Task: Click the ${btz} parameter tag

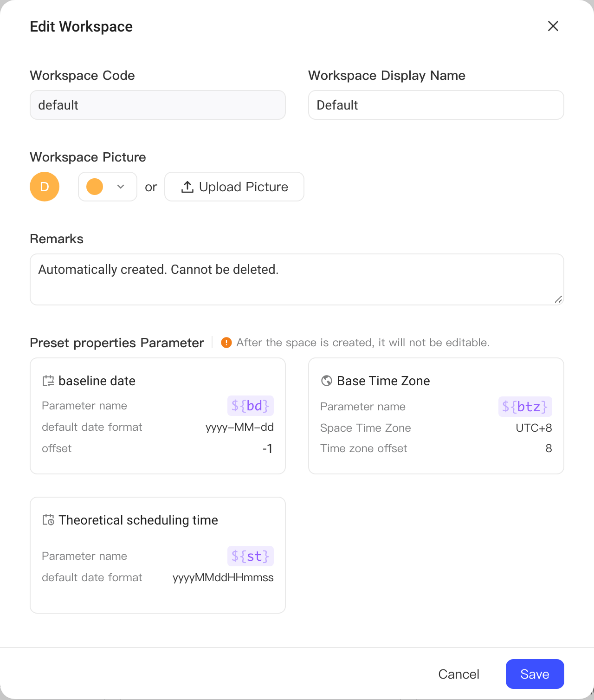Action: tap(525, 407)
